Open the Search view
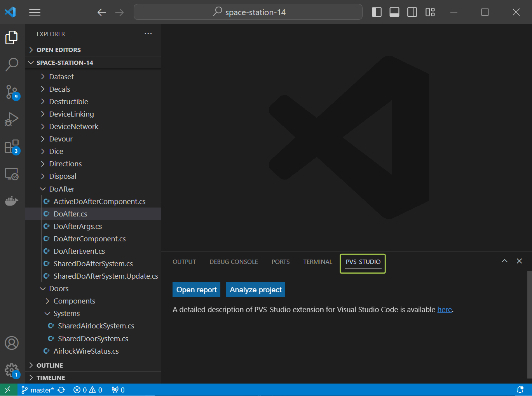 [x=12, y=65]
